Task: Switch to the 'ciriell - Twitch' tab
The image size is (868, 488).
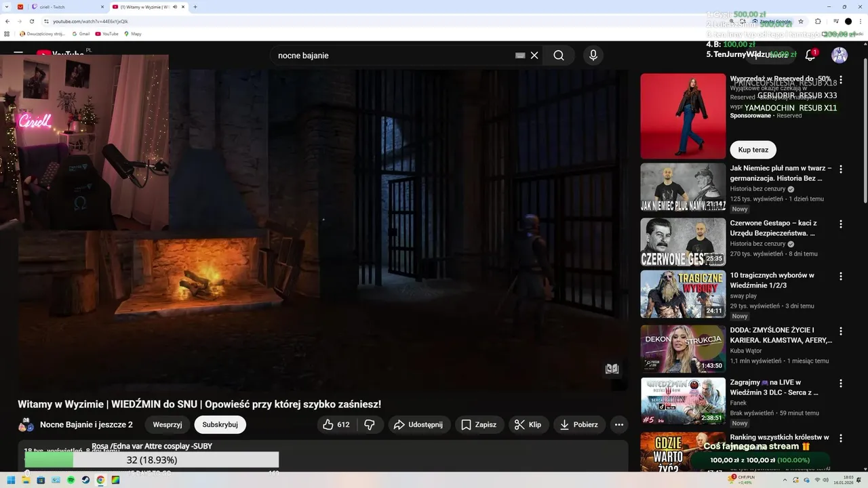Action: [x=66, y=7]
